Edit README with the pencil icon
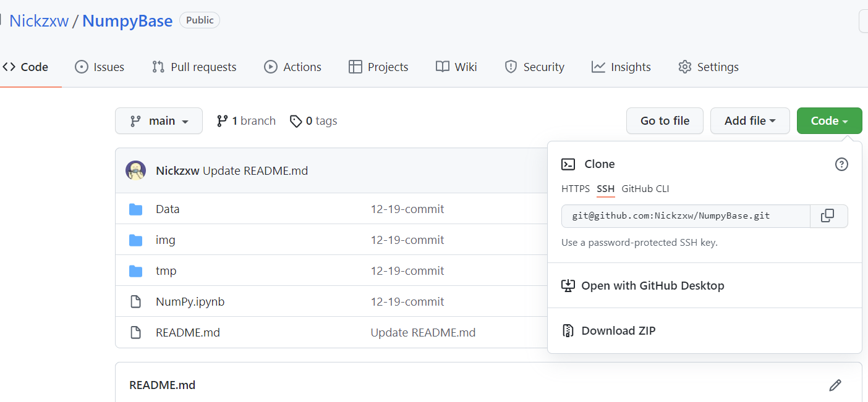 tap(835, 385)
